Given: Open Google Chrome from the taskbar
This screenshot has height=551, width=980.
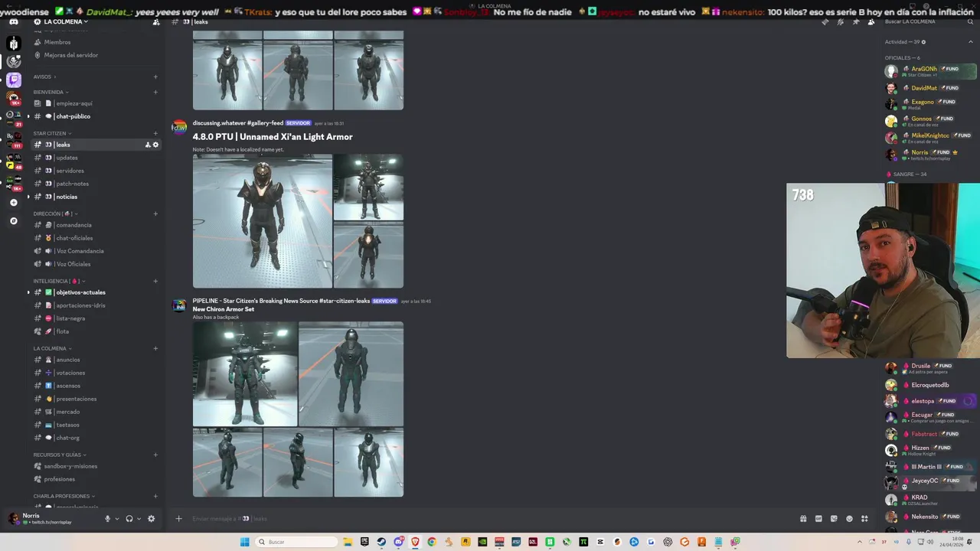Looking at the screenshot, I should pos(432,542).
